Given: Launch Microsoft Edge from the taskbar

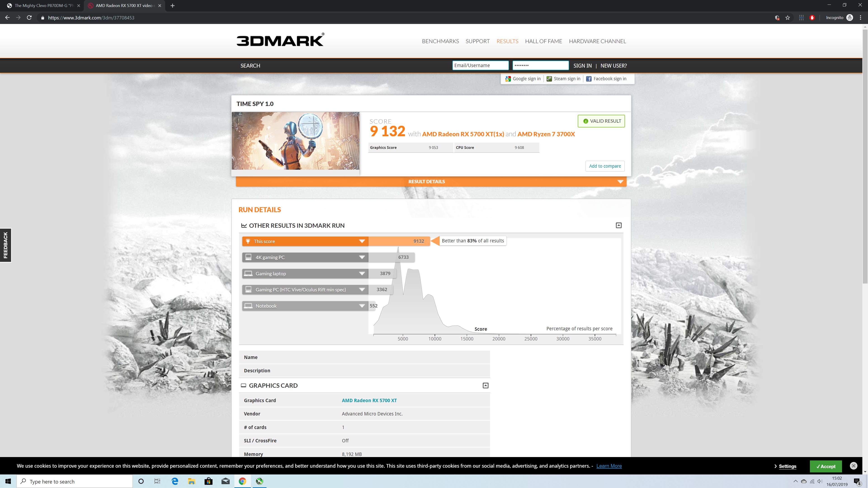Looking at the screenshot, I should point(175,481).
